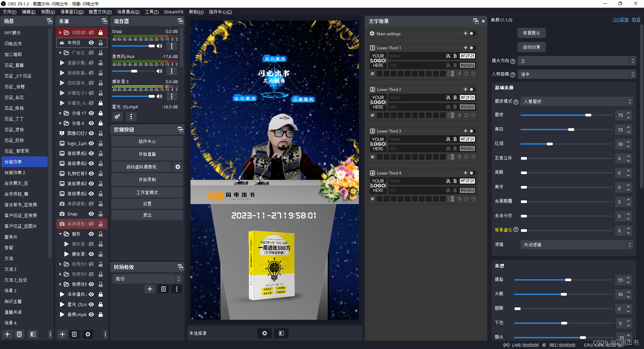Add a new scene with plus icon
This screenshot has width=644, height=349.
[7, 334]
